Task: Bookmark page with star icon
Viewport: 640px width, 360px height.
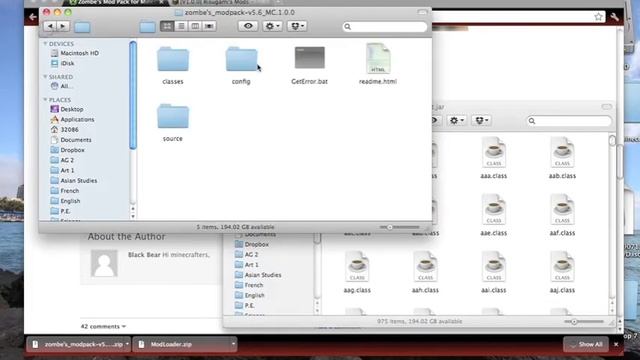Action: pyautogui.click(x=598, y=17)
